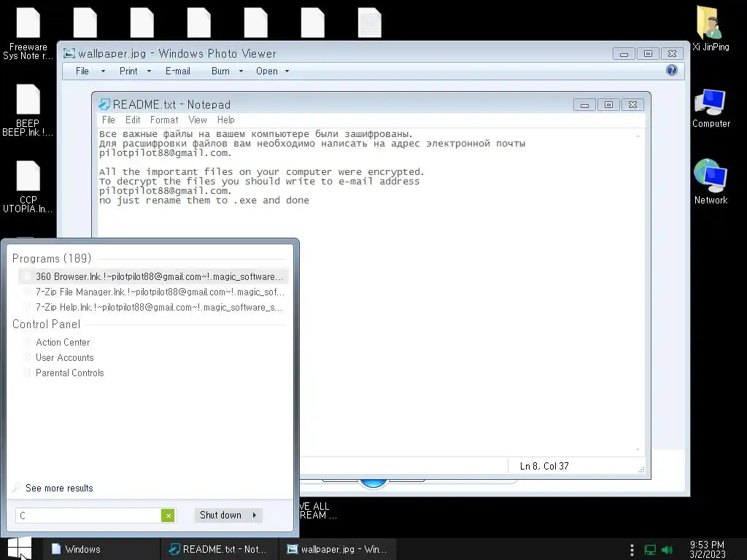Switch to README.txt Notepad taskbar button
Image resolution: width=747 pixels, height=560 pixels.
click(x=217, y=549)
